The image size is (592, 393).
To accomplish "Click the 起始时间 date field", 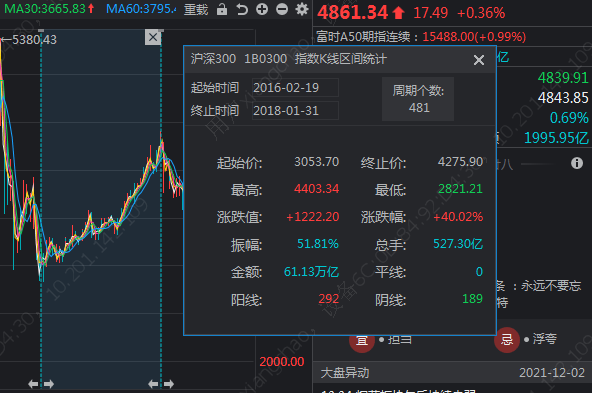I will (x=295, y=88).
